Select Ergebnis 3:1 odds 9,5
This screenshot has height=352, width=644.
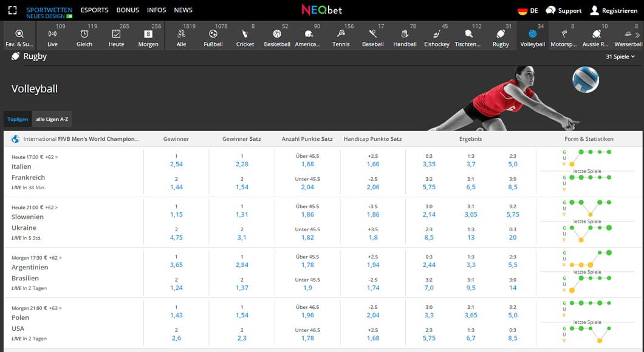(471, 288)
